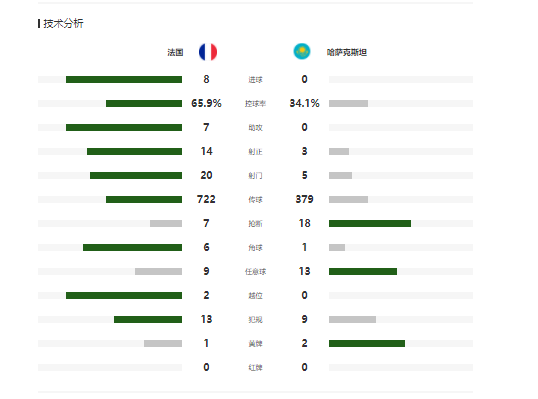This screenshot has width=538, height=399.
Task: Click Kazakhstan's green 黄牌 yellow card bar
Action: click(x=367, y=344)
